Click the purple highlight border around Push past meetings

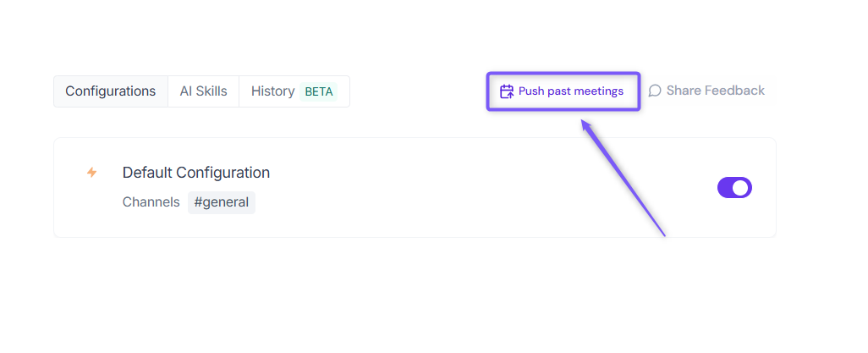563,74
